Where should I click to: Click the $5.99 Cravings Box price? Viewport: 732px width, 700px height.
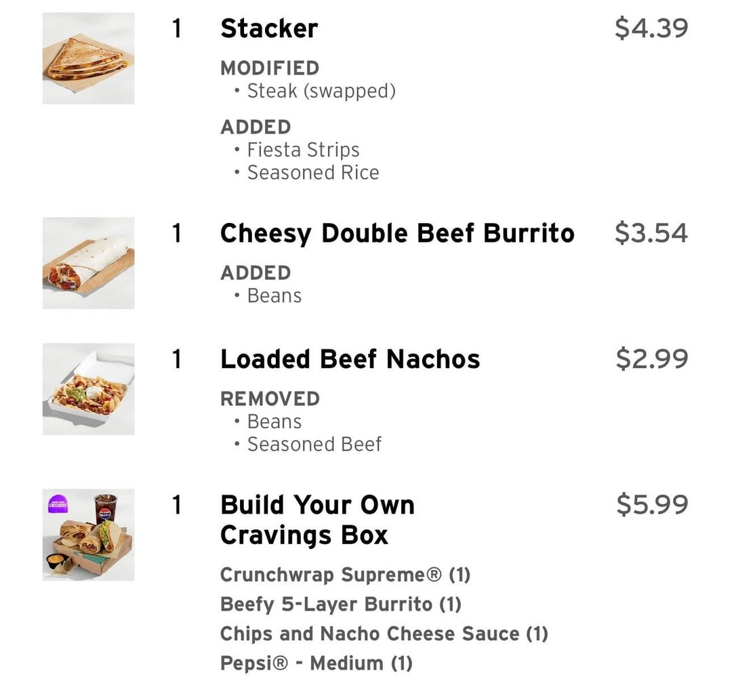pos(651,505)
